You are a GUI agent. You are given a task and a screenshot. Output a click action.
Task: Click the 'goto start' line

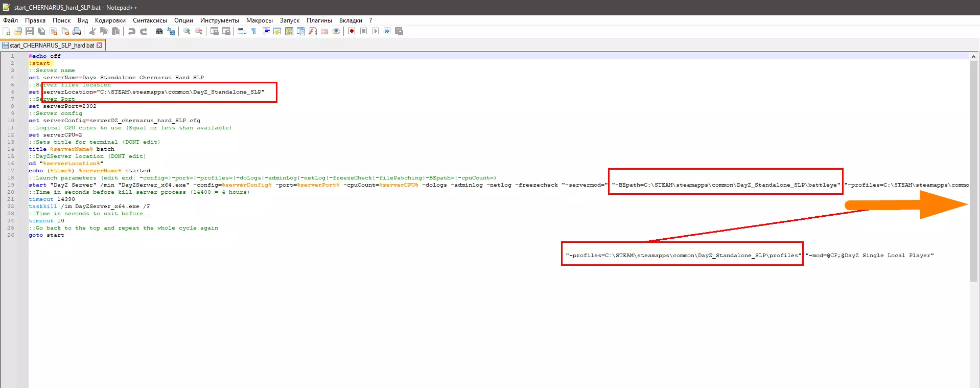coord(46,235)
